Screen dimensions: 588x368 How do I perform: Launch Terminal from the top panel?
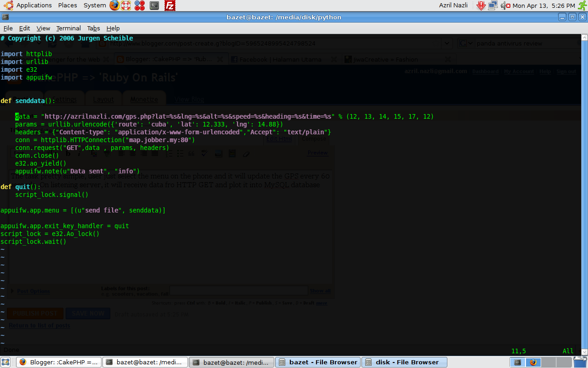[x=154, y=6]
